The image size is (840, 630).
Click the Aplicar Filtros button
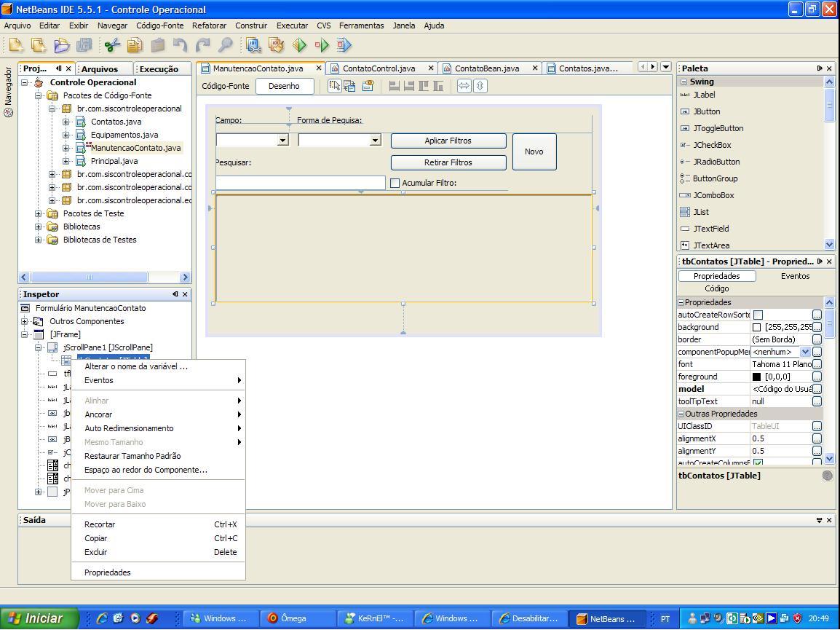pyautogui.click(x=448, y=141)
